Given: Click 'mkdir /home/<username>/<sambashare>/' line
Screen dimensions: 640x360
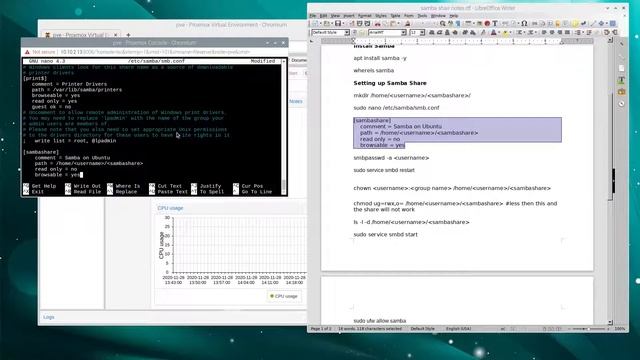Looking at the screenshot, I should [412, 96].
